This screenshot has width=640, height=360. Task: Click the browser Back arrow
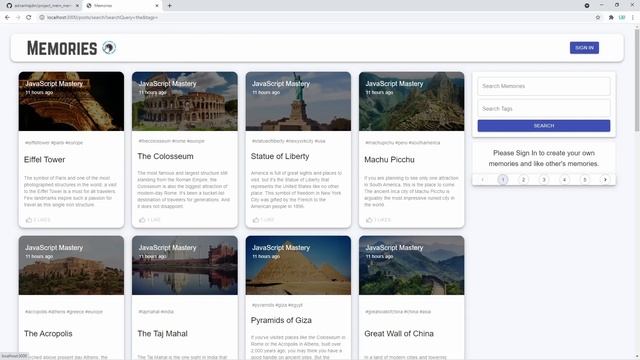tap(7, 18)
